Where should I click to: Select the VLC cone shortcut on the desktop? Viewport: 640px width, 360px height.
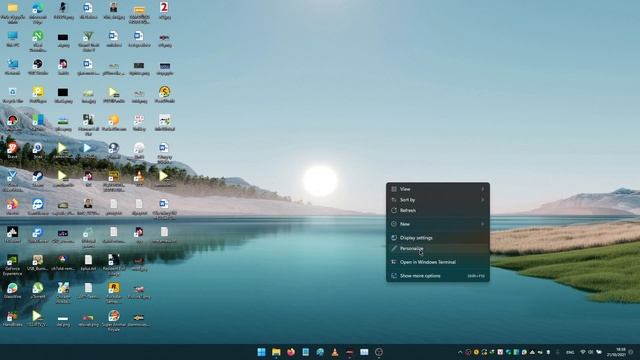click(x=139, y=179)
